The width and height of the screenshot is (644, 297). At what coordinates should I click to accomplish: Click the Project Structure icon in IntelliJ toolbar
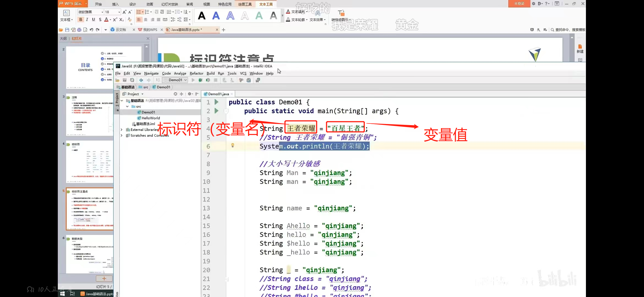249,80
